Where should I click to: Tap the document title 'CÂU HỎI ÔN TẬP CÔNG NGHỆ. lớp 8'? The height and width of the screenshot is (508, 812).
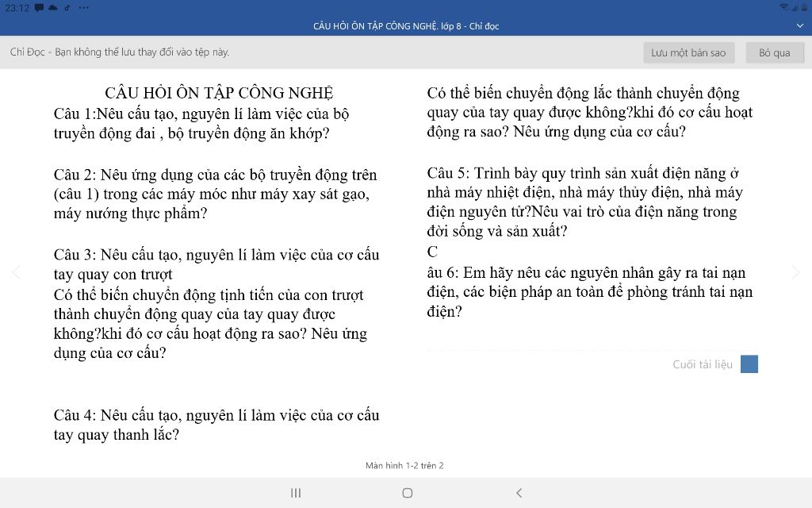[387, 26]
